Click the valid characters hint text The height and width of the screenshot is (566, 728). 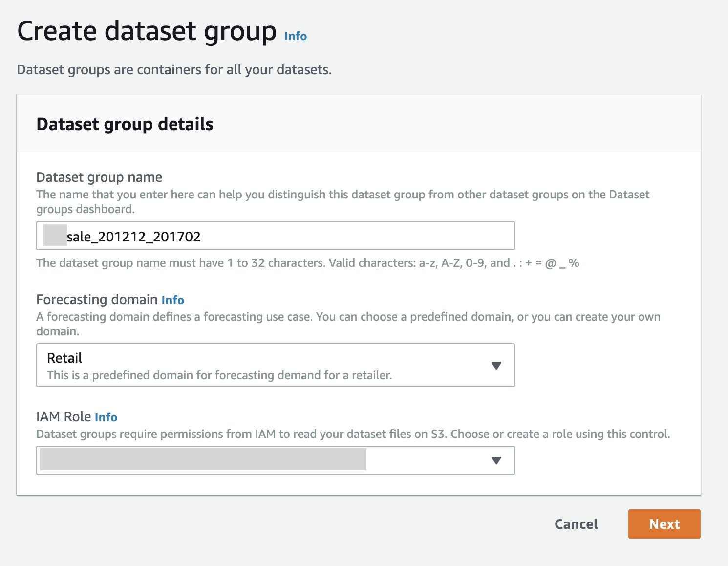coord(307,263)
